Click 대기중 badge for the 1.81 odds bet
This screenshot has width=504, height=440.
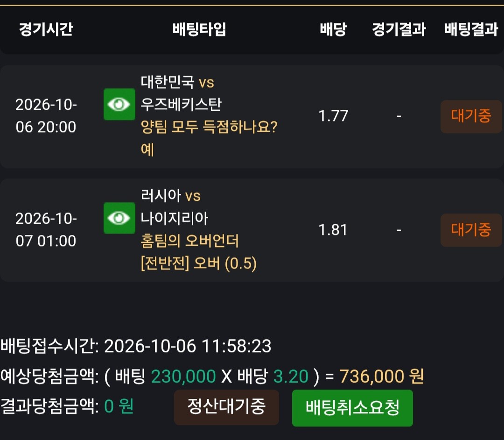[471, 230]
